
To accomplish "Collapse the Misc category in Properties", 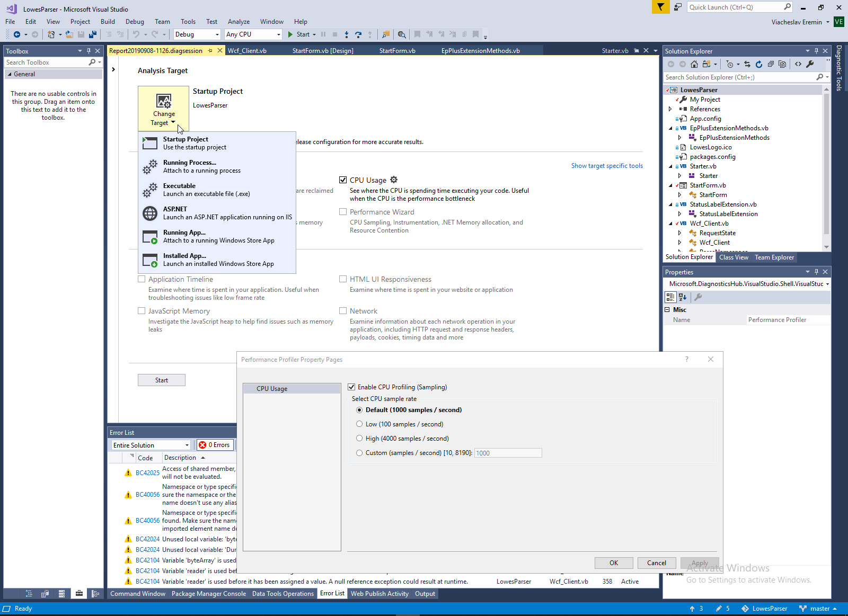I will (667, 310).
